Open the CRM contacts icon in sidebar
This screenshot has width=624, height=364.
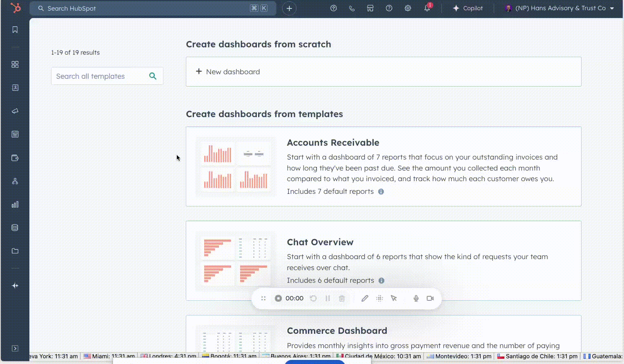coord(15,87)
